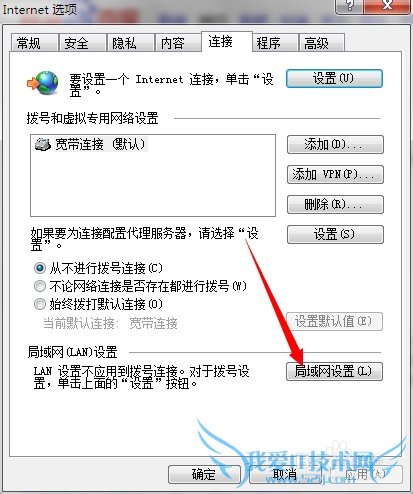Close the Internet 选项 dialog
Image resolution: width=413 pixels, height=494 pixels.
tap(387, 6)
